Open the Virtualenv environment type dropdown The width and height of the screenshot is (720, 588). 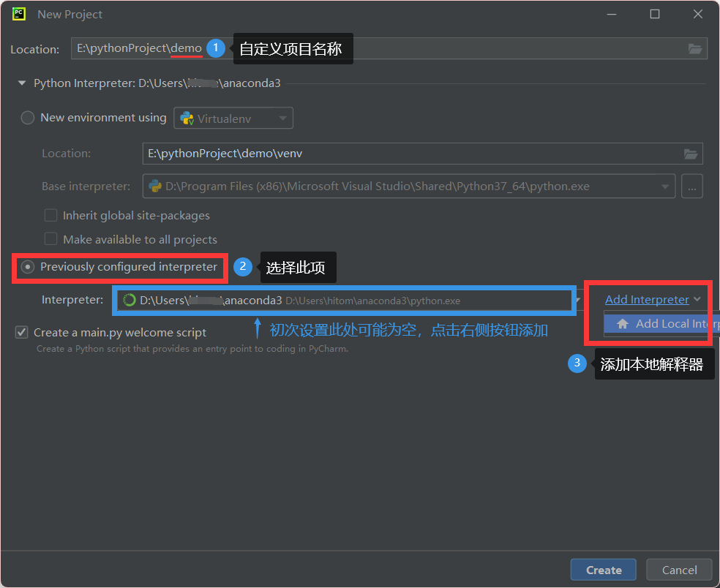[x=233, y=118]
